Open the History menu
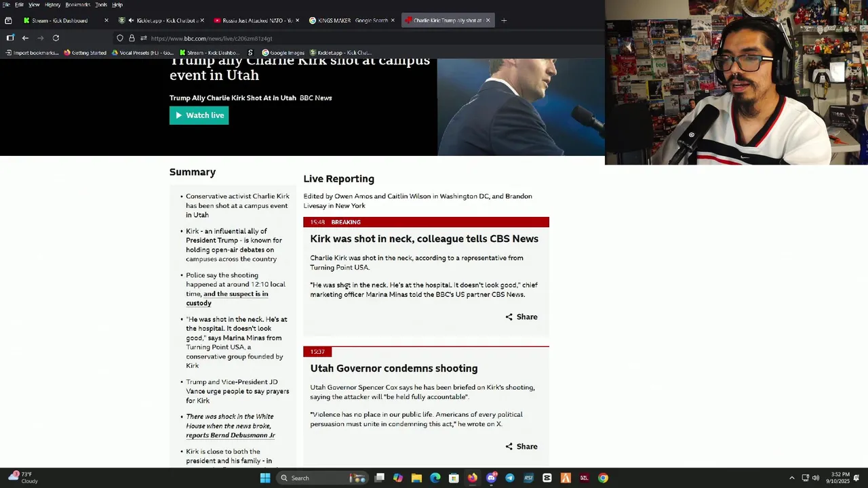This screenshot has height=488, width=868. tap(52, 5)
